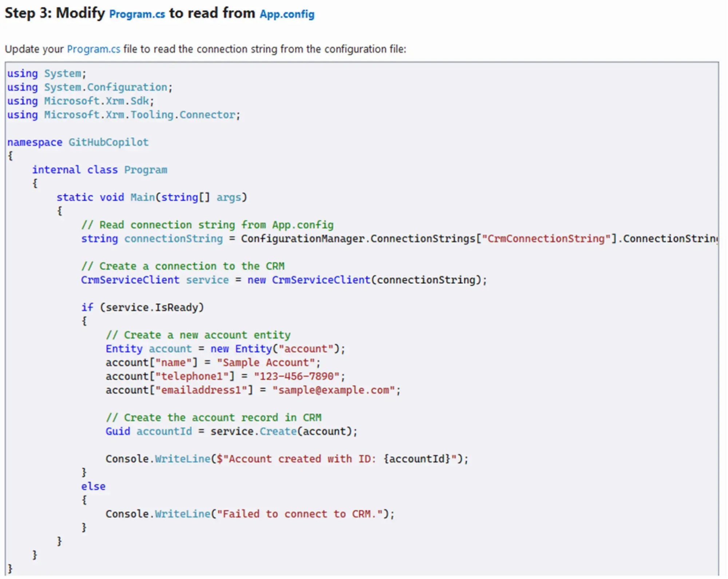Image resolution: width=728 pixels, height=579 pixels.
Task: Click the "Sample Account" string value
Action: coord(266,363)
